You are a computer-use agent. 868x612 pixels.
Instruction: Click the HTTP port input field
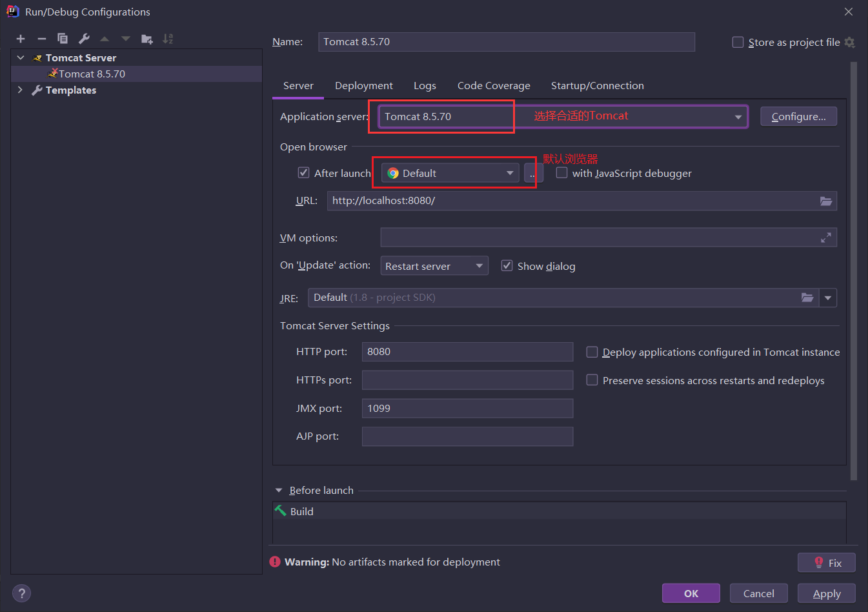[467, 352]
